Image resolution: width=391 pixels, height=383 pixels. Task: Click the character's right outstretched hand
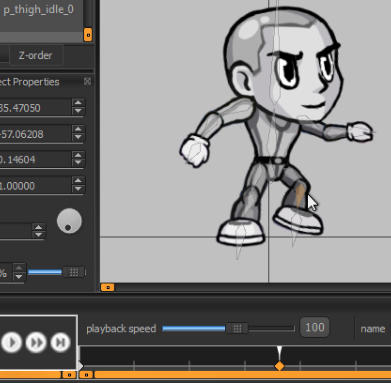tap(360, 132)
